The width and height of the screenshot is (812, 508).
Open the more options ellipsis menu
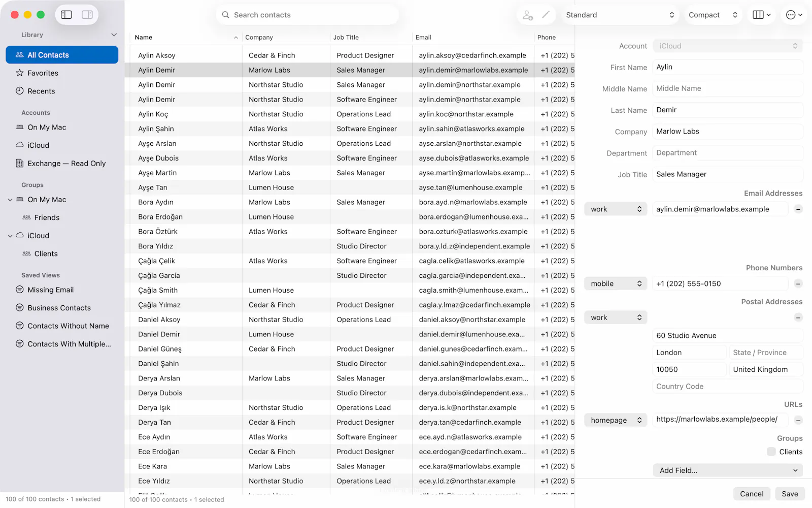(794, 15)
